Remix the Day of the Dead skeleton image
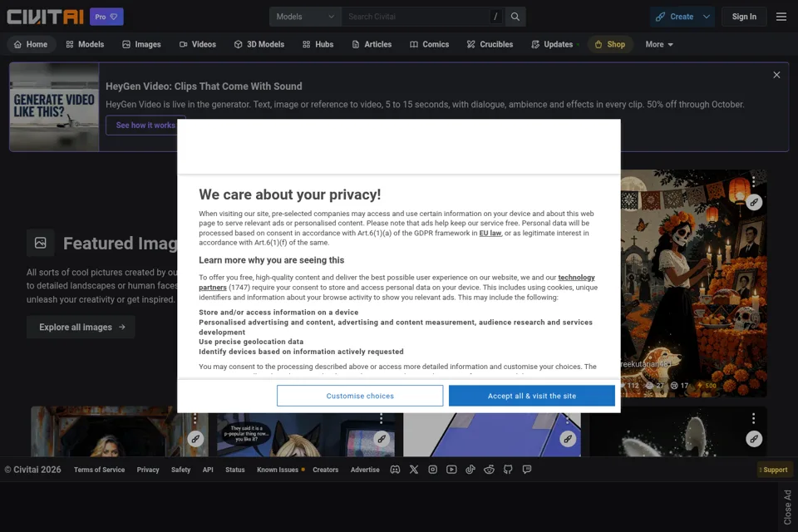 tap(754, 202)
